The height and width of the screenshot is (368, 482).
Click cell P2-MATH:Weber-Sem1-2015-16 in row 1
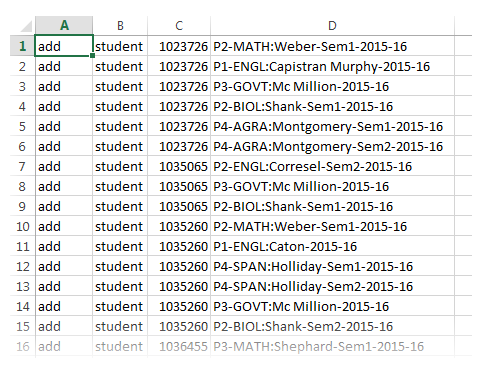point(332,46)
